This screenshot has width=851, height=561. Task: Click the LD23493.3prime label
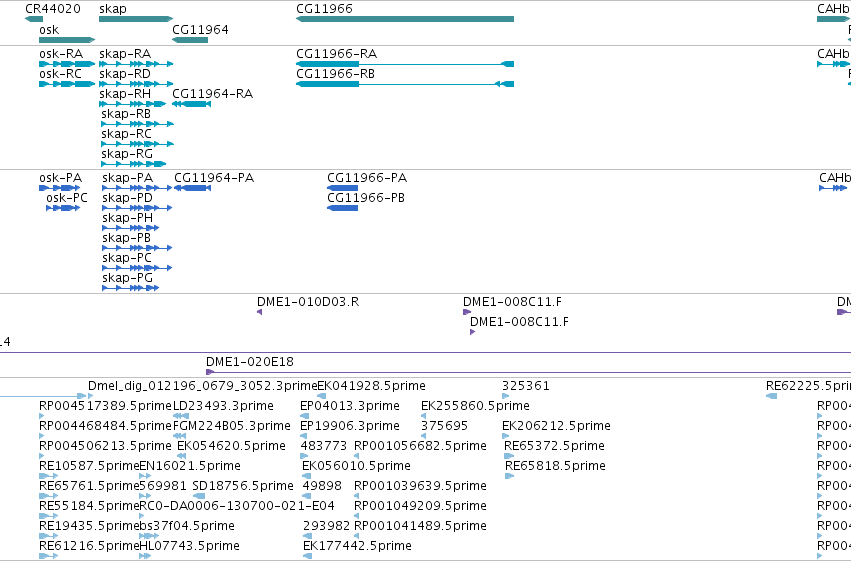pyautogui.click(x=223, y=406)
